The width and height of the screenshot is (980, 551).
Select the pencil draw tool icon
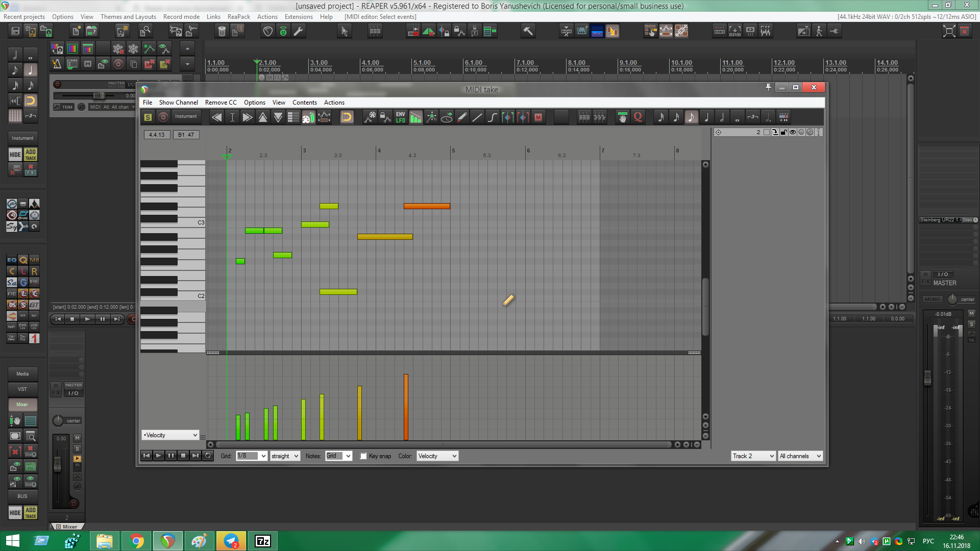point(462,117)
